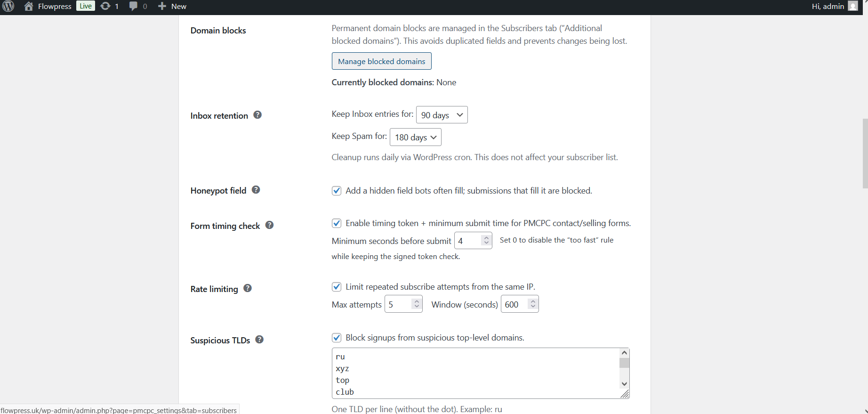Click the plus New icon
Image resolution: width=868 pixels, height=414 pixels.
point(162,6)
